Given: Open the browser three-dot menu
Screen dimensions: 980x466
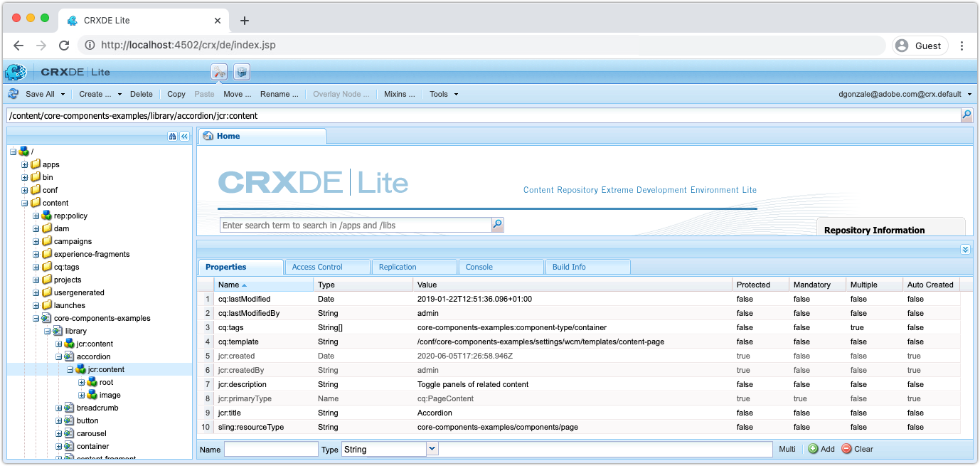Looking at the screenshot, I should (x=962, y=46).
